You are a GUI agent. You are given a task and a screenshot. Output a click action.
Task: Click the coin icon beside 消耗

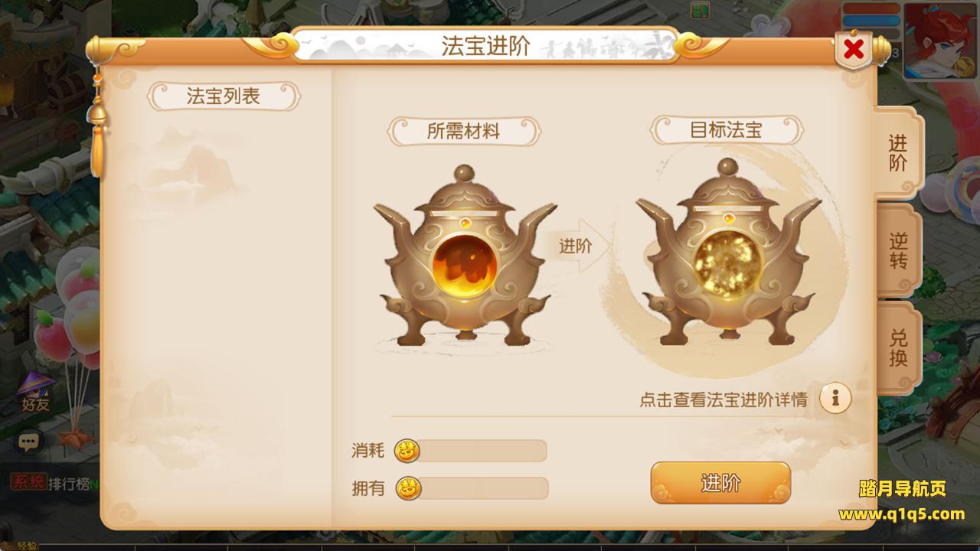point(407,451)
